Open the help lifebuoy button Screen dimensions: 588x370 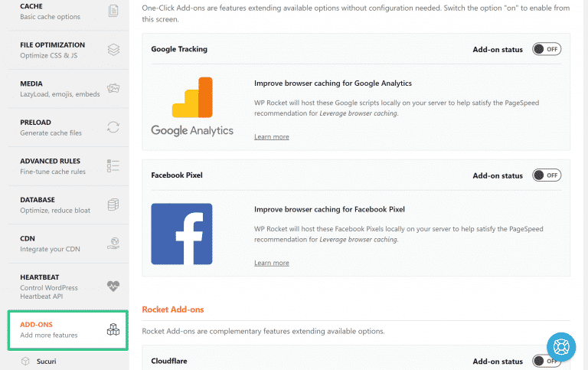561,347
